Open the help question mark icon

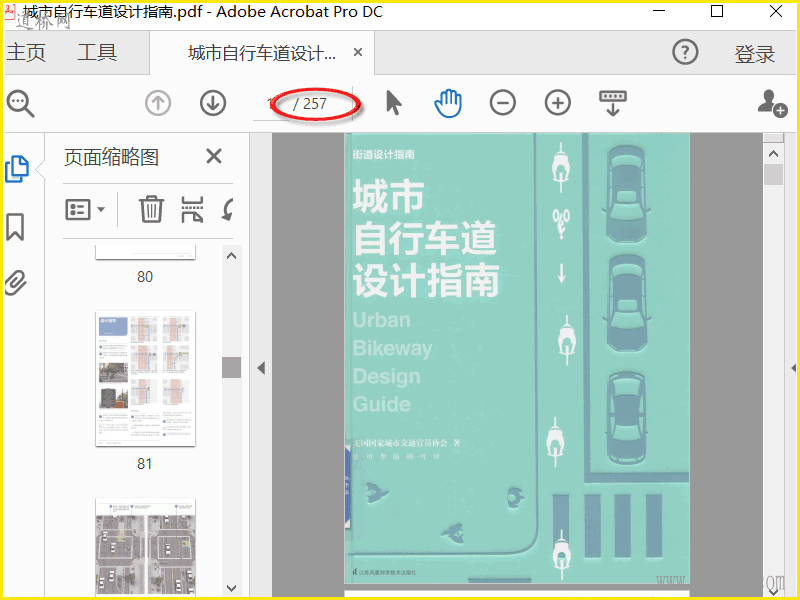pos(685,52)
